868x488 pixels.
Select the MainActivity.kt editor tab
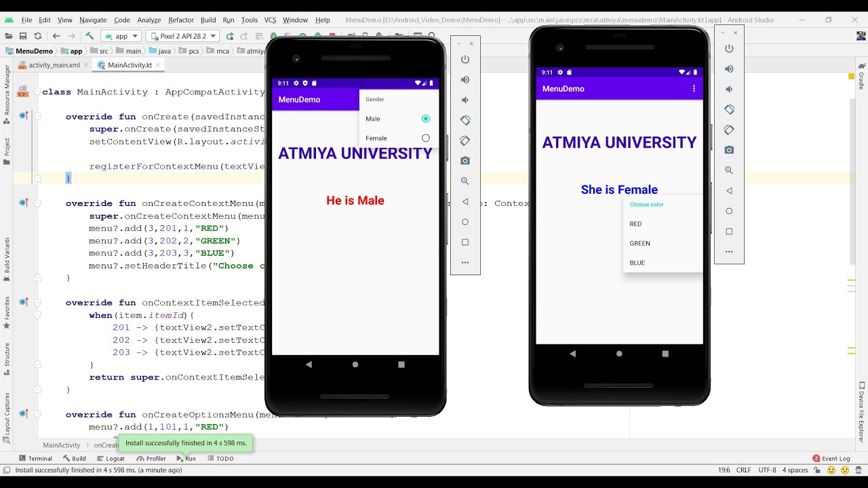coord(129,65)
